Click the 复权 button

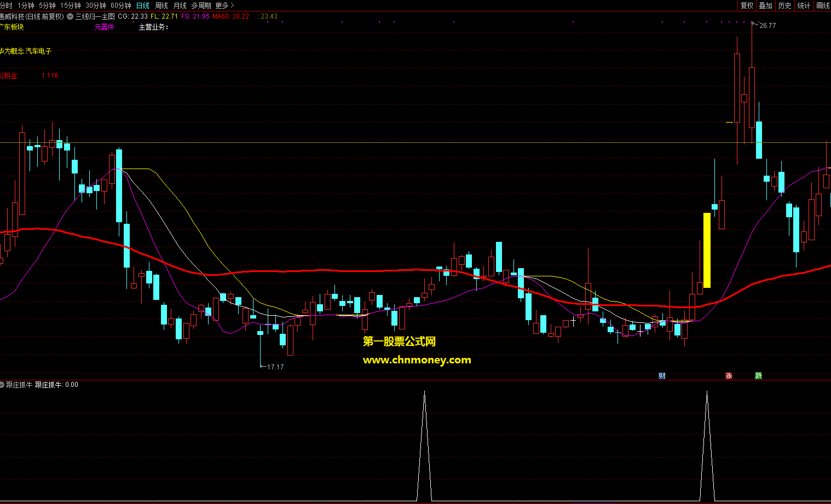(x=747, y=5)
